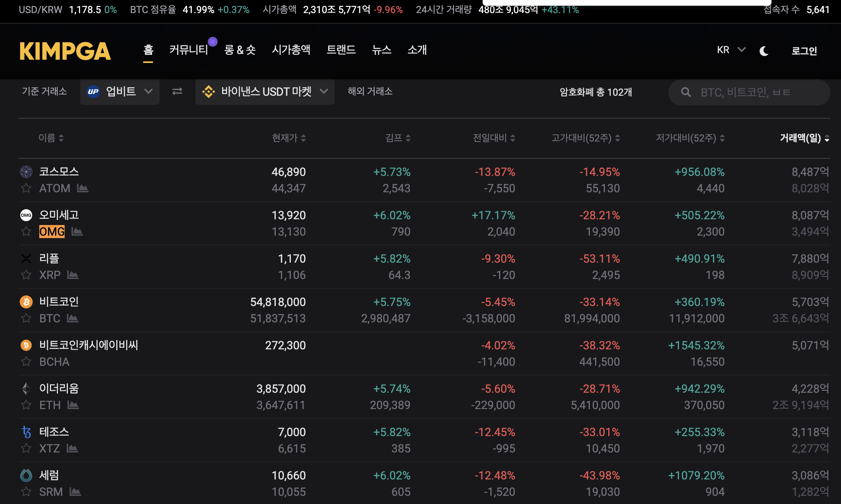Click the 로그인 button
841x504 pixels.
pos(804,51)
